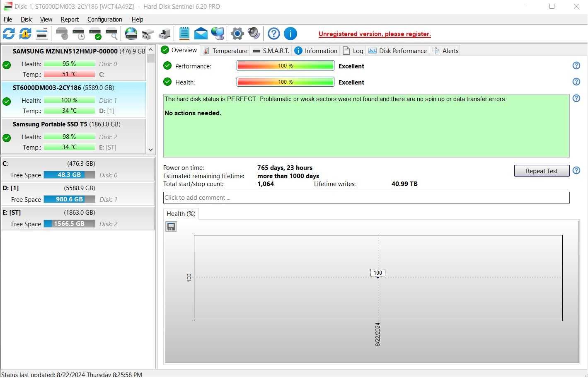The height and width of the screenshot is (380, 588).
Task: Click the Refresh disk status toolbar icon
Action: [9, 34]
